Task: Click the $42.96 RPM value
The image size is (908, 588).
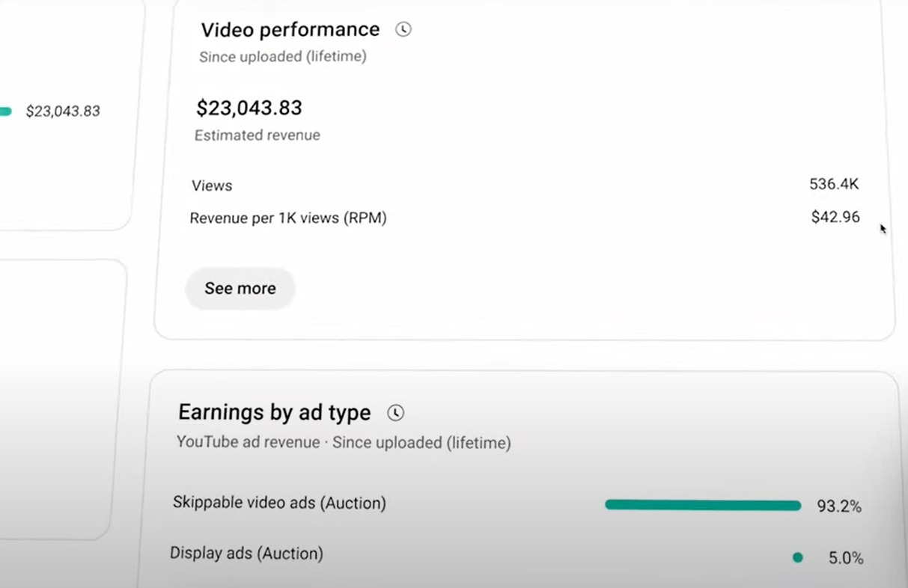Action: tap(835, 217)
